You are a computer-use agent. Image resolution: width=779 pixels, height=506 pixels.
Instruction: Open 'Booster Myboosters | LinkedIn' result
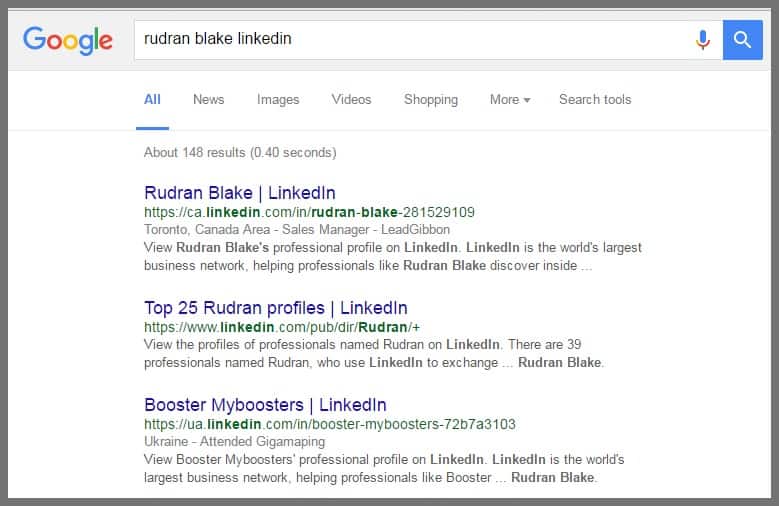click(265, 405)
